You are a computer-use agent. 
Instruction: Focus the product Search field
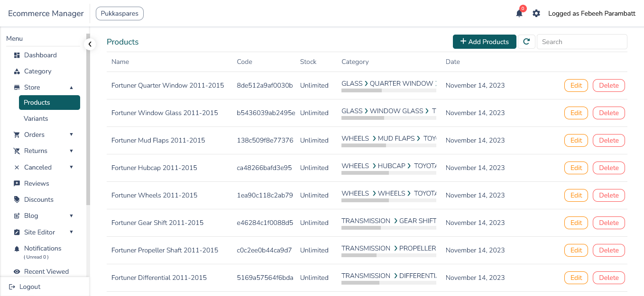[x=581, y=42]
